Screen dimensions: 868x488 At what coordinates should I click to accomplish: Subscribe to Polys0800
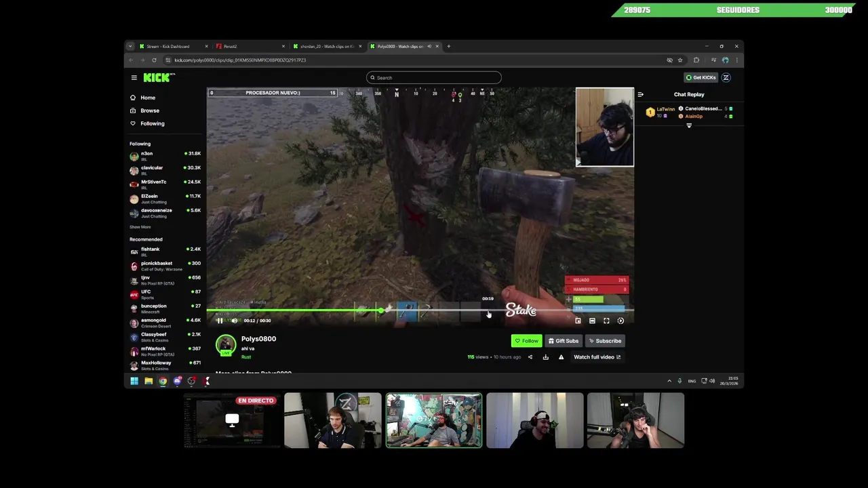point(605,341)
